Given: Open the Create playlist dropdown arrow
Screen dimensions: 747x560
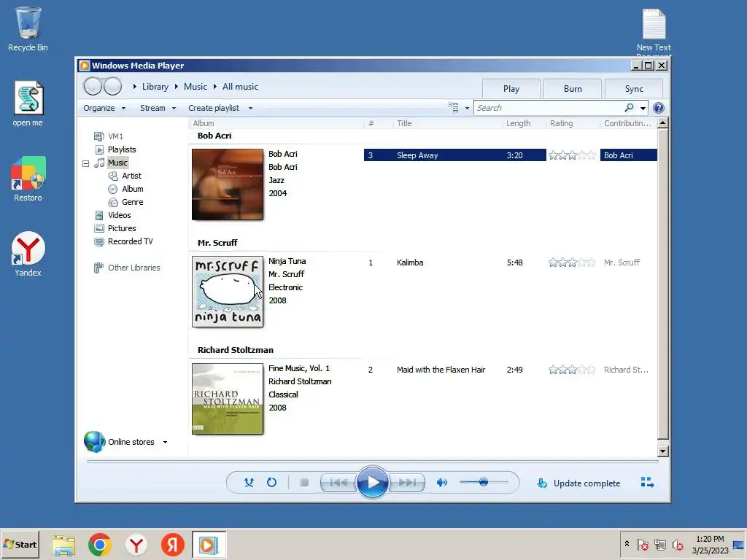Looking at the screenshot, I should 250,108.
